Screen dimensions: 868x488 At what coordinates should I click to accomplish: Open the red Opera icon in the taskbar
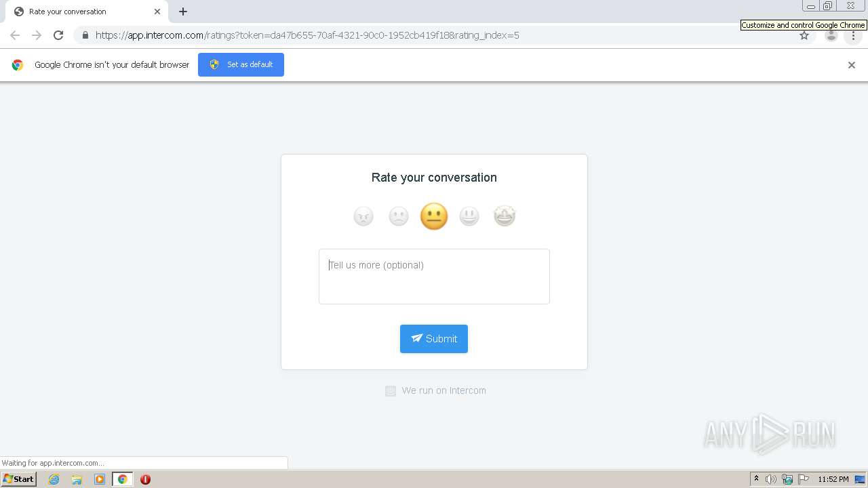tap(145, 479)
